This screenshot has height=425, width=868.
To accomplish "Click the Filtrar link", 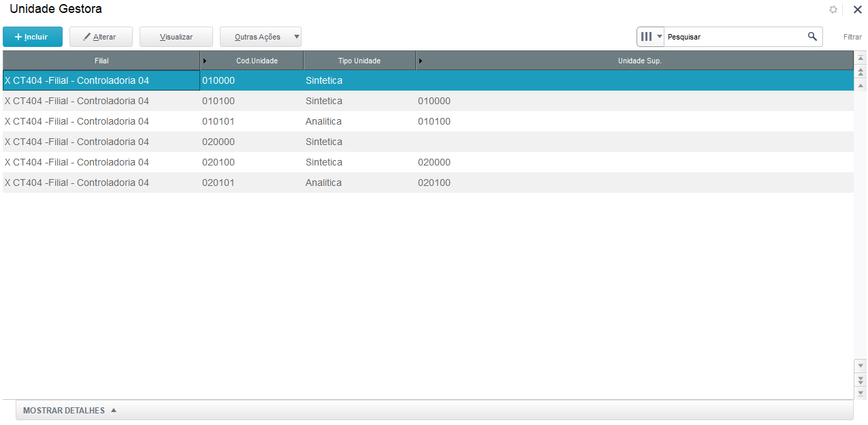I will click(852, 37).
